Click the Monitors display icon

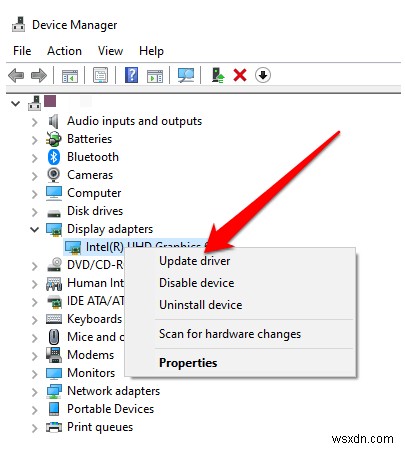54,374
